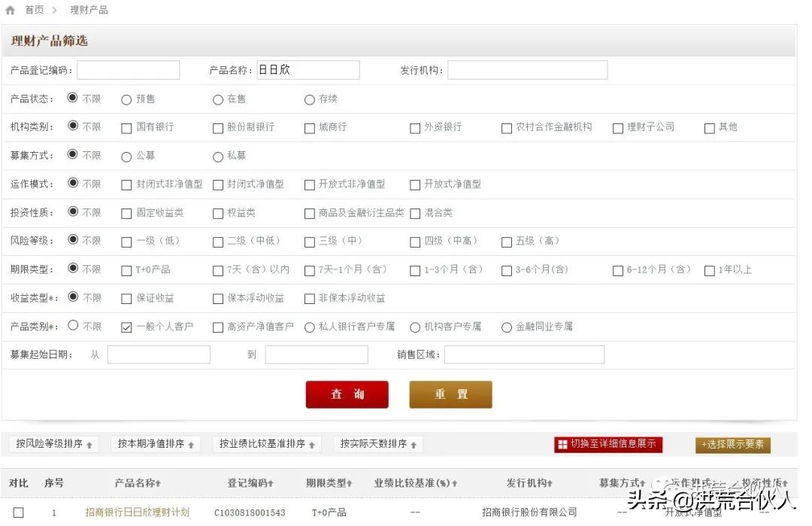Click the grid icon on 切换至详细信息展示 button
This screenshot has width=812, height=526.
point(562,444)
